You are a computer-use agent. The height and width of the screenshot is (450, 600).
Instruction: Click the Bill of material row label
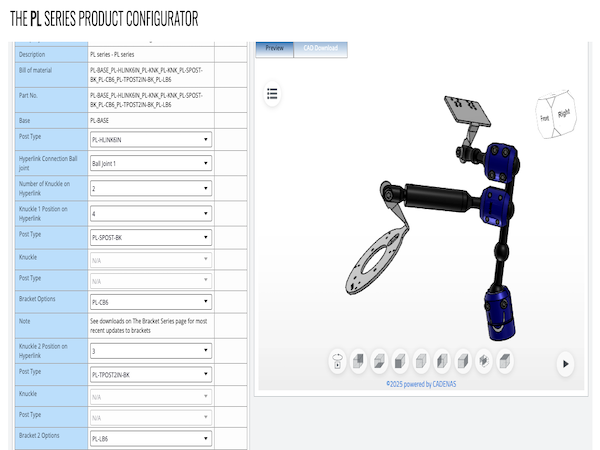[x=35, y=70]
